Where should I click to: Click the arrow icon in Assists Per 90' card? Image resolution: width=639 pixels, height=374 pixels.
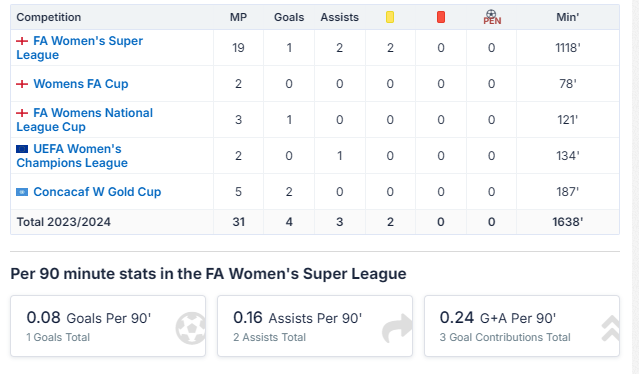(397, 328)
